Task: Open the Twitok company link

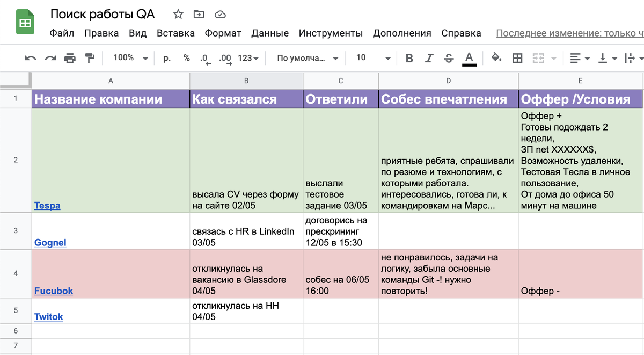Action: (48, 317)
